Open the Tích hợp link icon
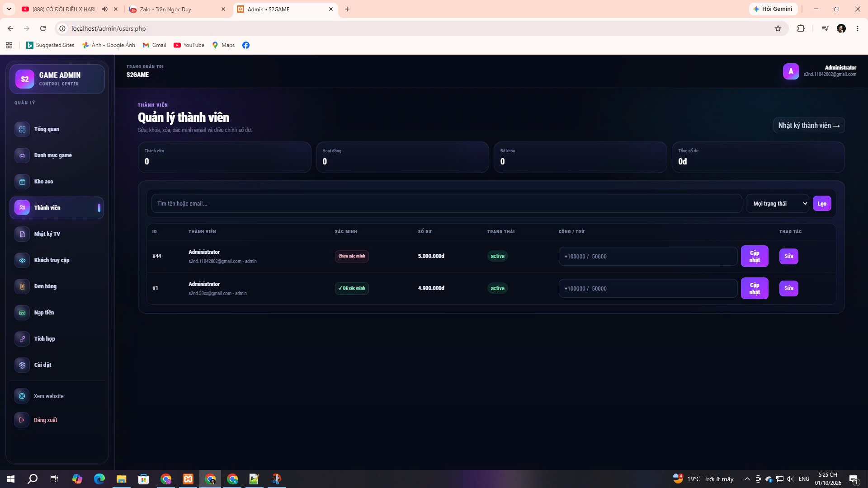868x488 pixels. coord(22,339)
